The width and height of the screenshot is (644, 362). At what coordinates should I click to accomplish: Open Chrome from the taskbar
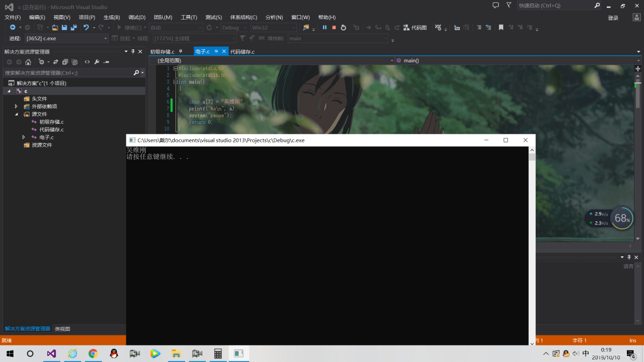[x=93, y=353]
